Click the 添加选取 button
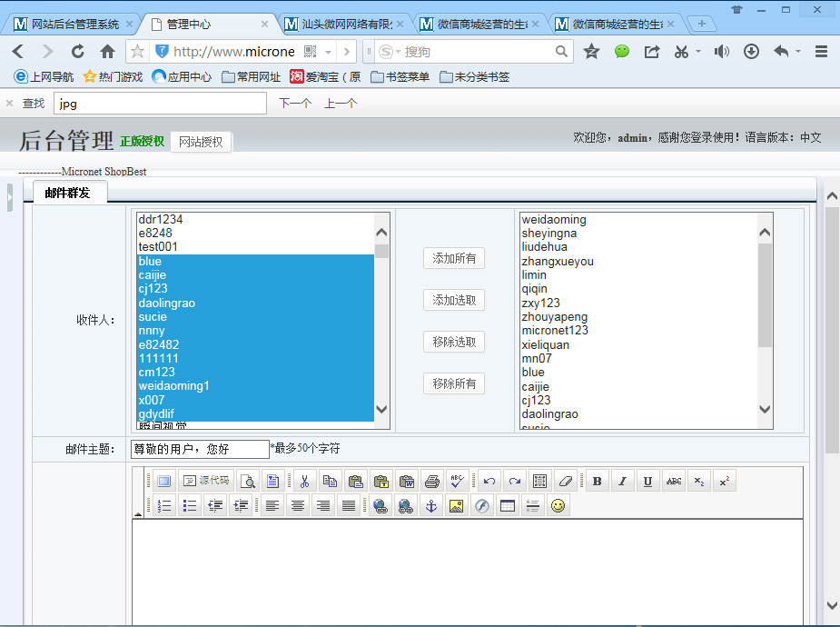Viewport: 840px width, 627px height. [454, 300]
